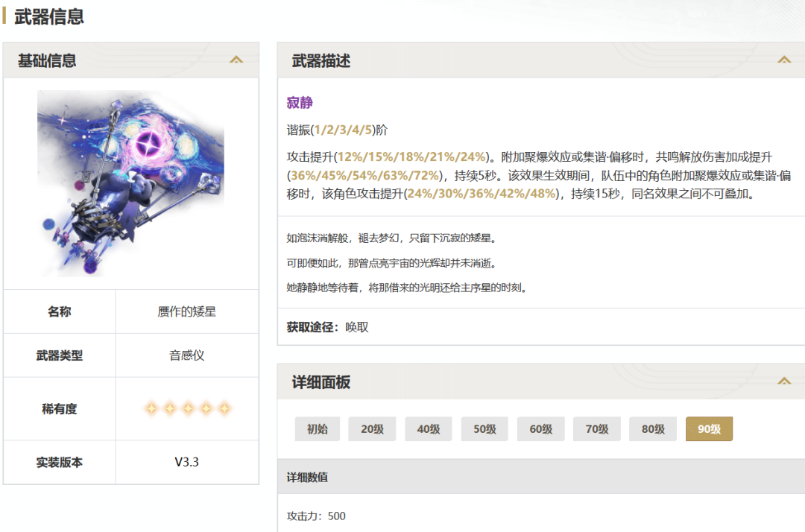Click the 谐振(1/2/3/4/5)阶 text
The width and height of the screenshot is (805, 532).
pos(338,130)
